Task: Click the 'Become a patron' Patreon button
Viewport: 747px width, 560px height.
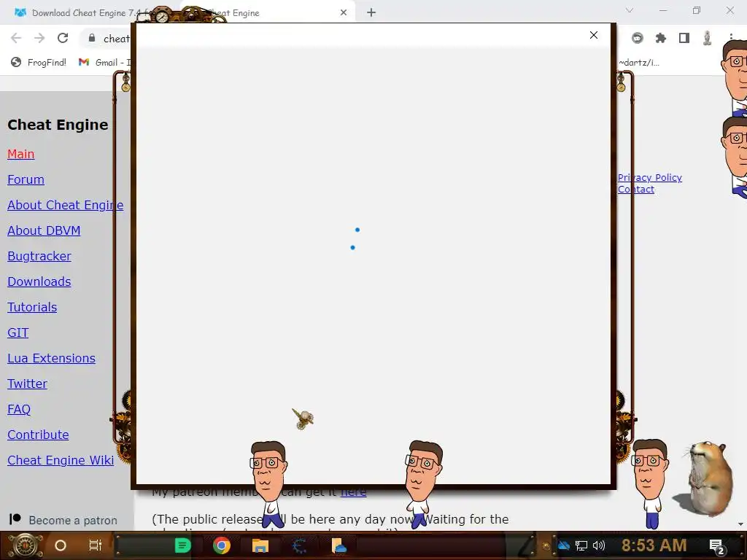Action: [63, 520]
